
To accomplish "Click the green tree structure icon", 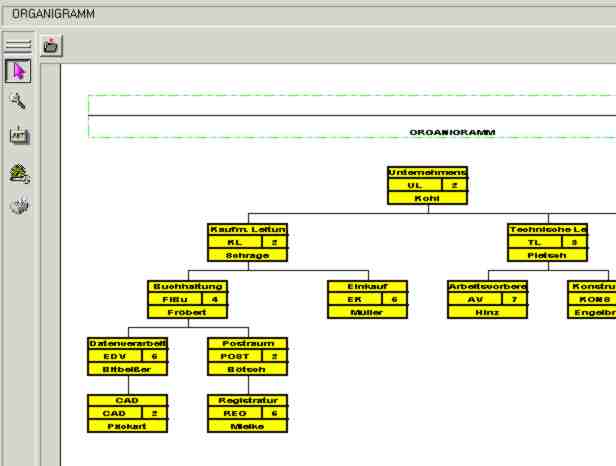I will pos(19,173).
